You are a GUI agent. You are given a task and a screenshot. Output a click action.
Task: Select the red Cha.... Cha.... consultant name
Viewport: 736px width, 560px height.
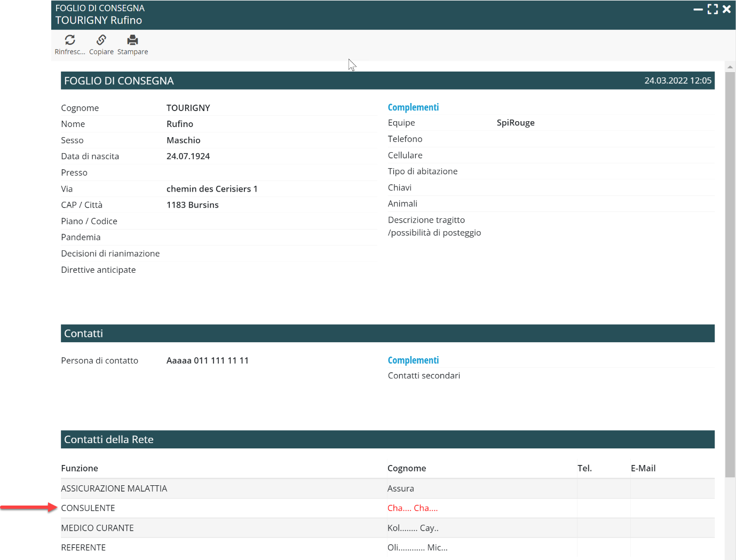412,508
